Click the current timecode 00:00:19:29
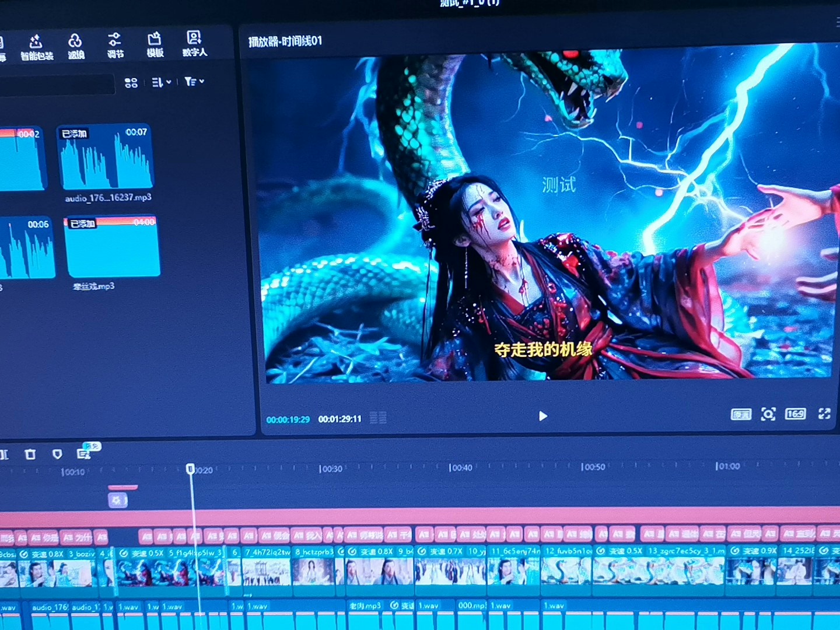The height and width of the screenshot is (630, 840). click(288, 419)
